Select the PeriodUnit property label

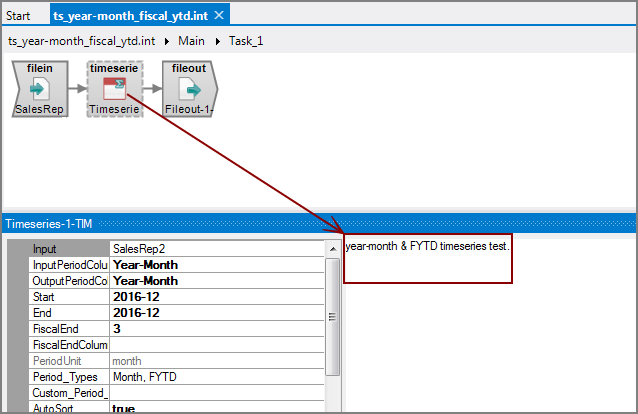(x=69, y=361)
